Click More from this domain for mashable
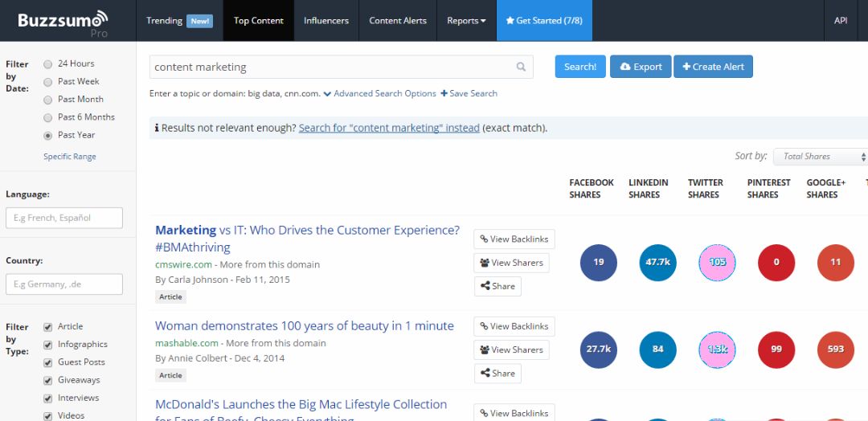Screen dimensions: 868x421 point(276,343)
